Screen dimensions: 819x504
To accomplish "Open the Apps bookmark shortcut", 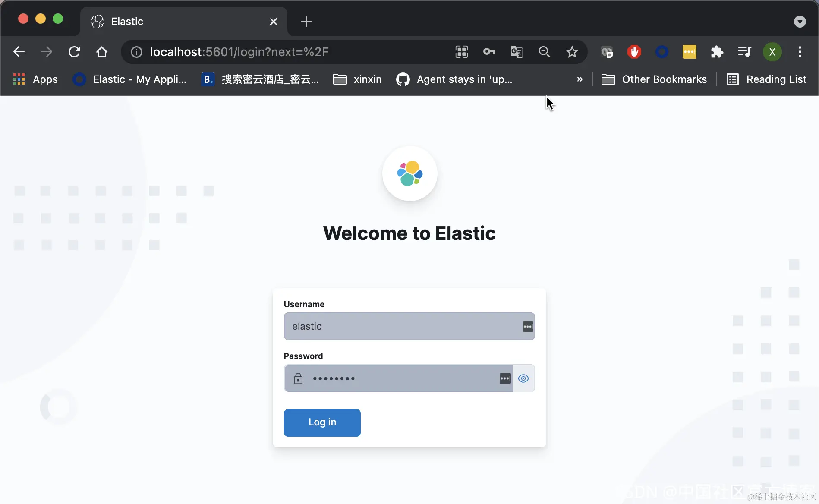I will coord(35,79).
